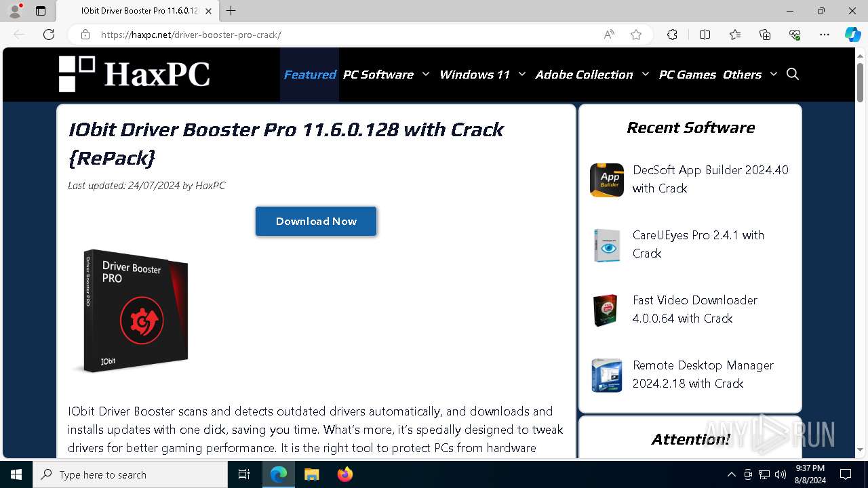The height and width of the screenshot is (488, 868).
Task: Open File Explorer from taskbar
Action: (x=311, y=474)
